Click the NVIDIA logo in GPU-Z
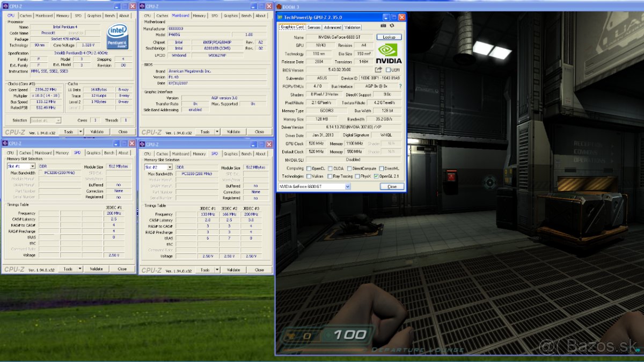This screenshot has height=362, width=644. point(389,54)
